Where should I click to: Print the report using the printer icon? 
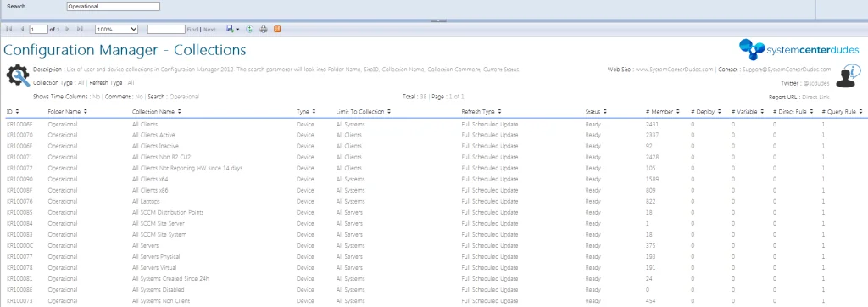264,29
